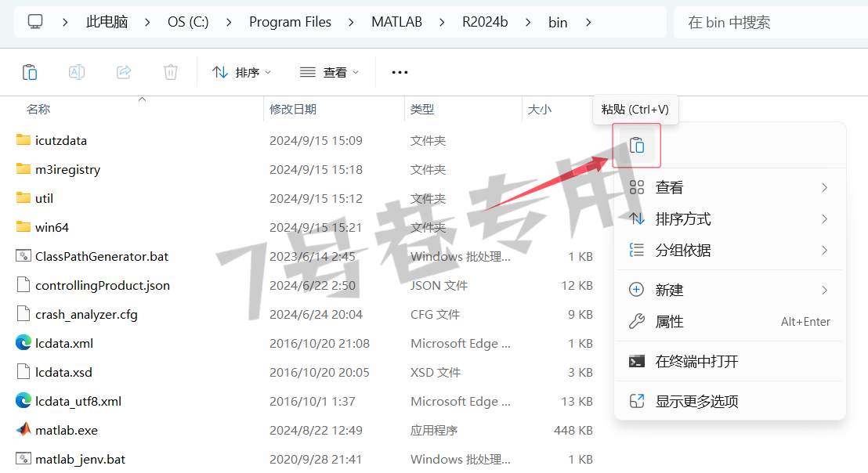The image size is (868, 473).
Task: Click the delete trash icon in the toolbar
Action: point(171,73)
